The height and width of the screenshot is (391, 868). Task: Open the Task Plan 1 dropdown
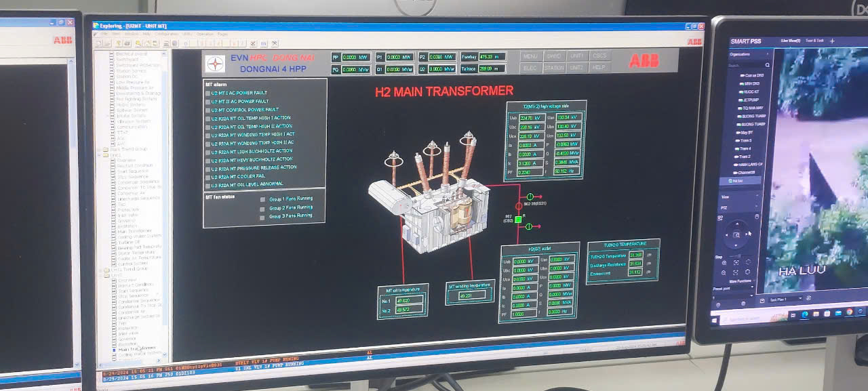click(x=785, y=299)
